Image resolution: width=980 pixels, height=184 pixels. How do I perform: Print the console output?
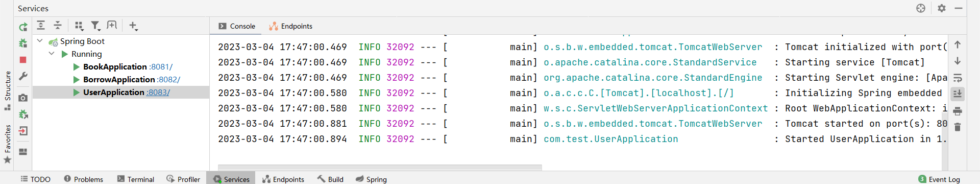(958, 111)
